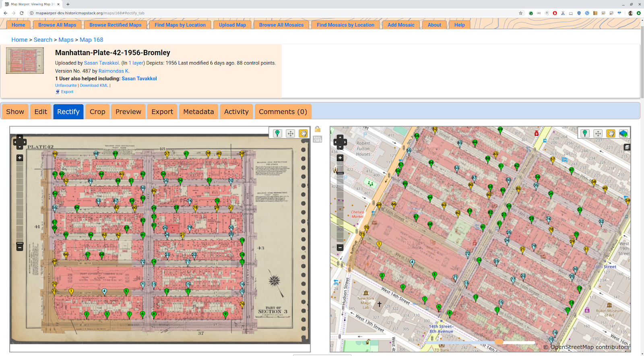Image resolution: width=644 pixels, height=356 pixels.
Task: Open the 1 layer link
Action: (x=136, y=63)
